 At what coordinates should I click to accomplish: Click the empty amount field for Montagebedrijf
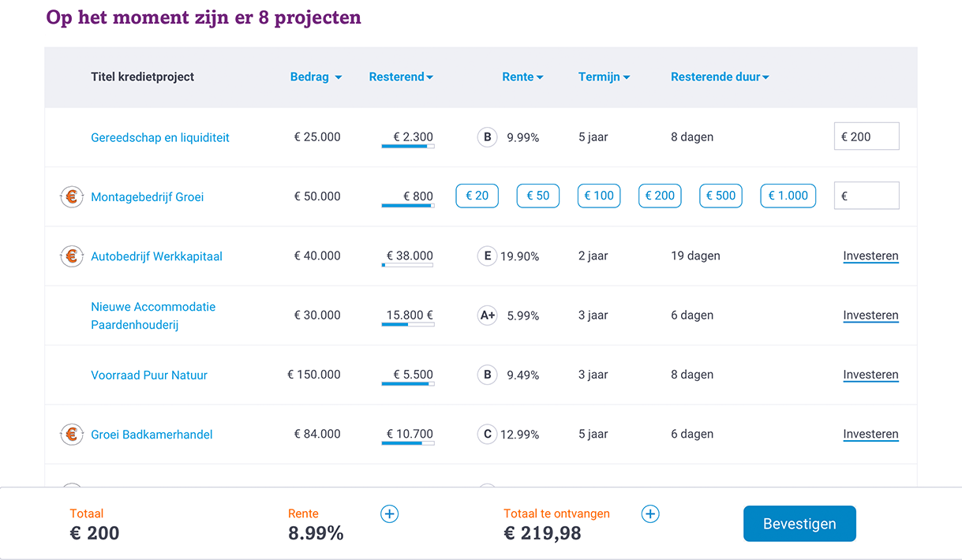click(x=870, y=196)
